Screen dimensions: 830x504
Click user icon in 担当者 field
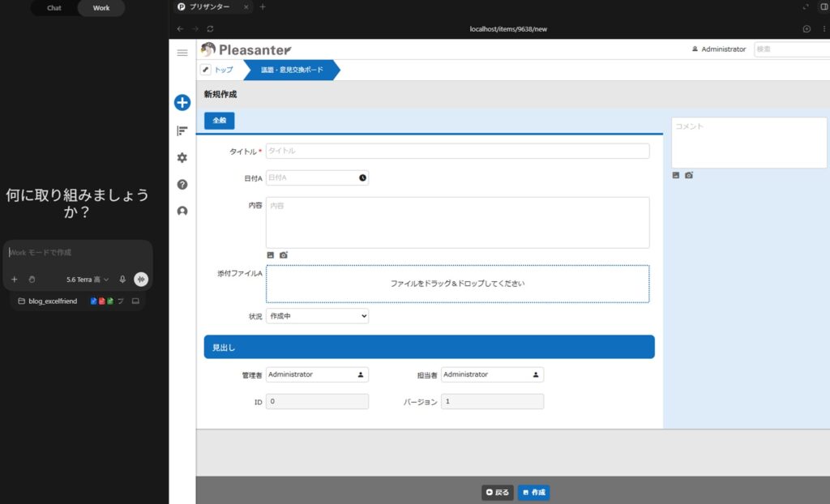tap(536, 374)
